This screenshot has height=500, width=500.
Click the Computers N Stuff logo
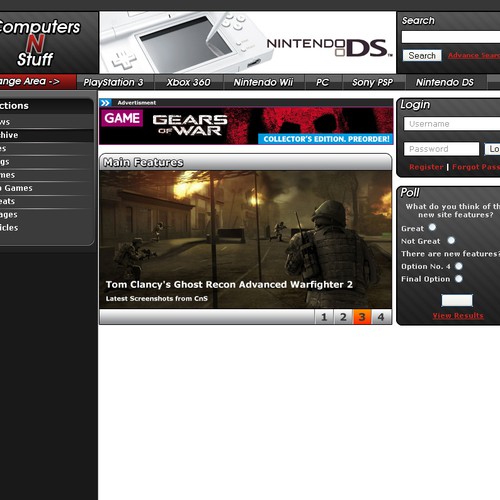pos(39,43)
